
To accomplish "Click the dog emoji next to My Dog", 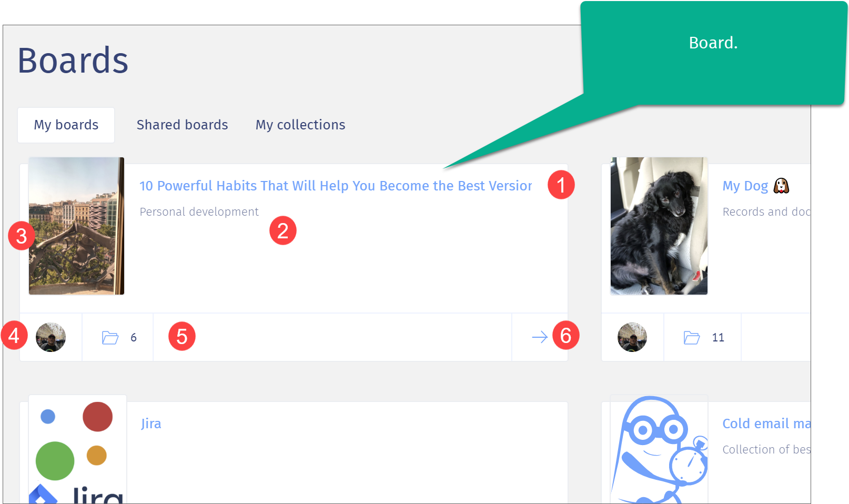I will click(x=781, y=186).
